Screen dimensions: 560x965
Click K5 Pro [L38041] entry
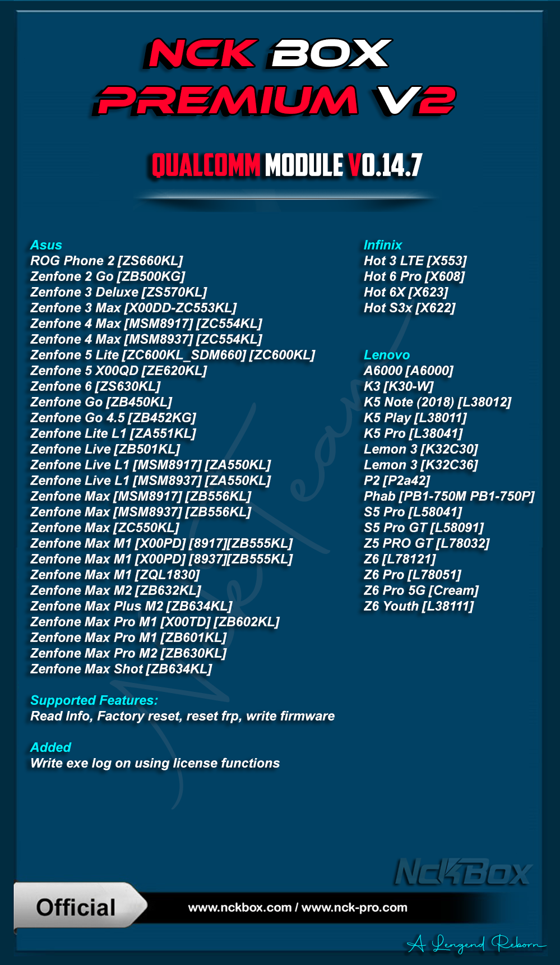tap(413, 433)
